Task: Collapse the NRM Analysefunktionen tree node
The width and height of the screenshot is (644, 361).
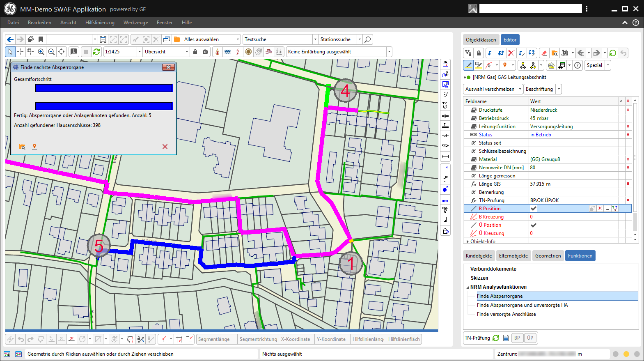Action: (468, 287)
